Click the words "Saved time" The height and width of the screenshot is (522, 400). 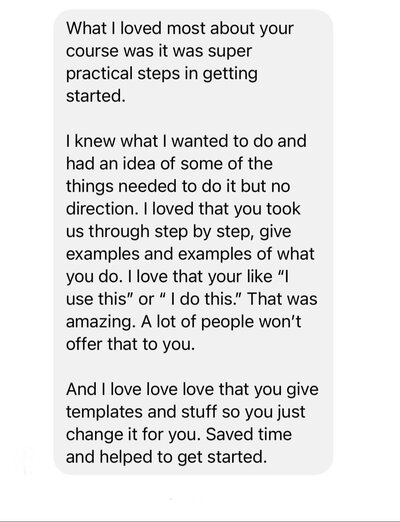tap(249, 434)
